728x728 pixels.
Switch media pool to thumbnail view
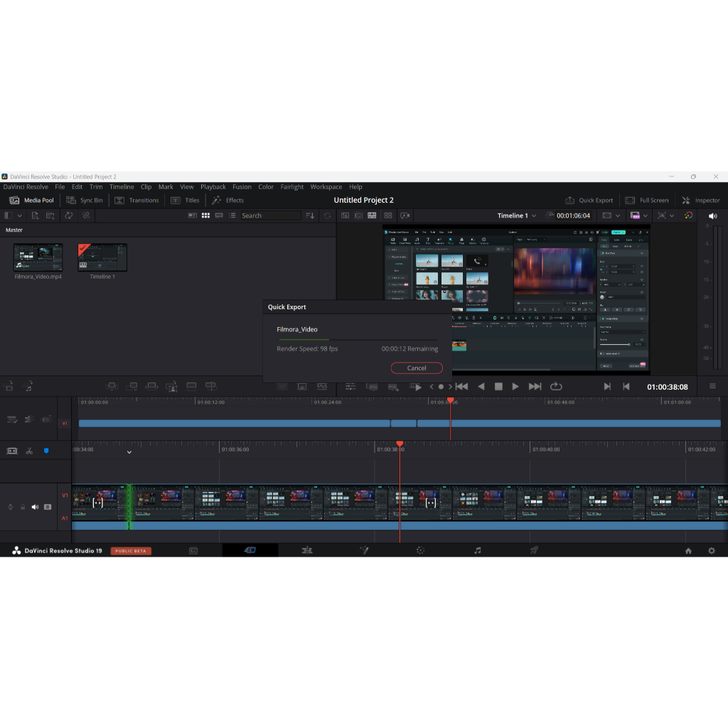[205, 215]
